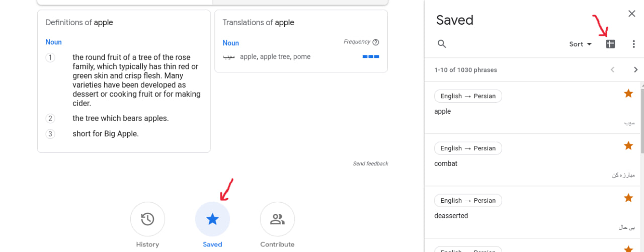Click Frequency help question mark icon
Image resolution: width=644 pixels, height=252 pixels.
375,42
